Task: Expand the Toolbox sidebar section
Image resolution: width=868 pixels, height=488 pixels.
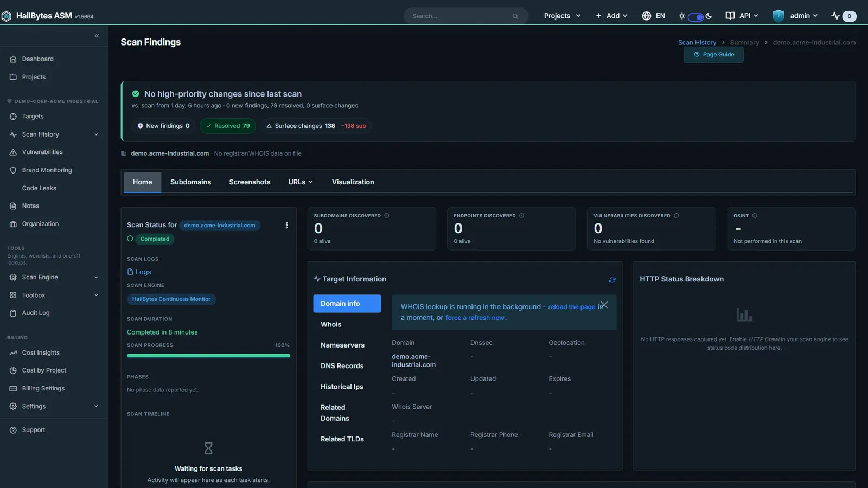Action: [54, 295]
